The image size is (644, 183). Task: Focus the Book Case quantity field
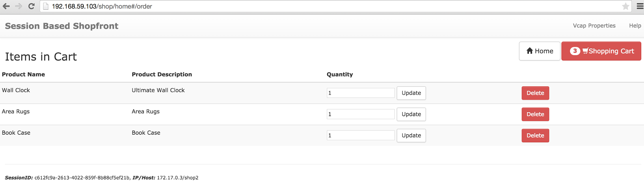coord(360,136)
